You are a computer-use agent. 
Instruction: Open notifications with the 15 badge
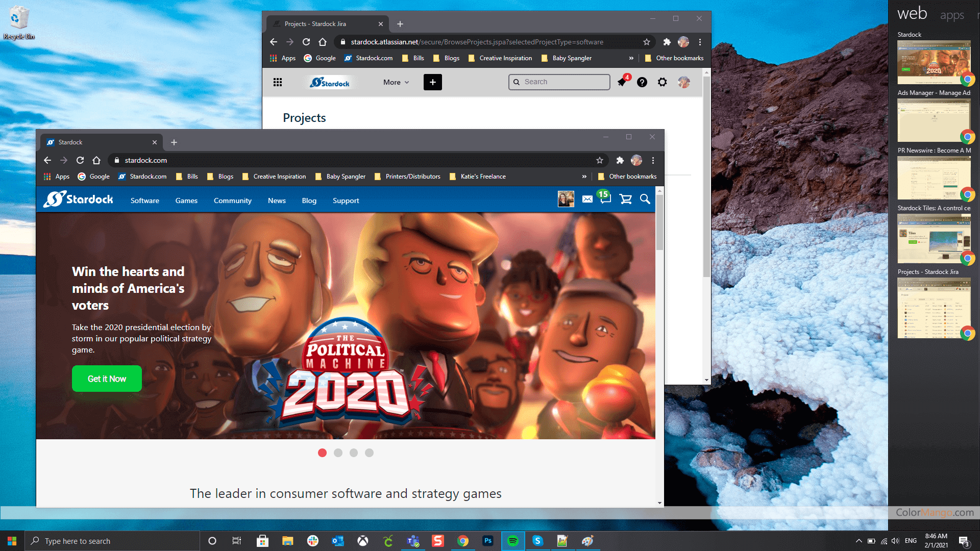point(605,197)
